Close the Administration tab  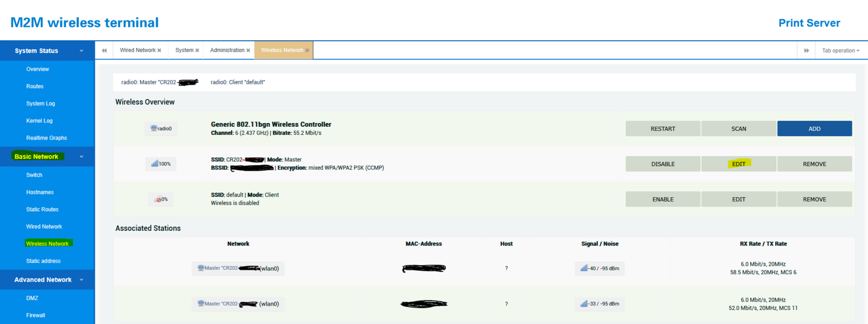pyautogui.click(x=248, y=50)
